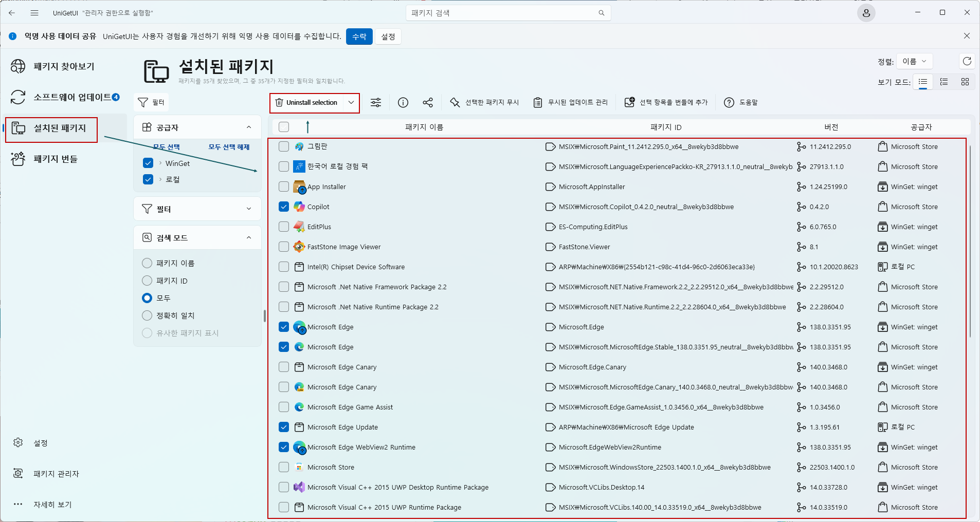Click the search magnifier icon
Image resolution: width=980 pixels, height=522 pixels.
coord(601,13)
